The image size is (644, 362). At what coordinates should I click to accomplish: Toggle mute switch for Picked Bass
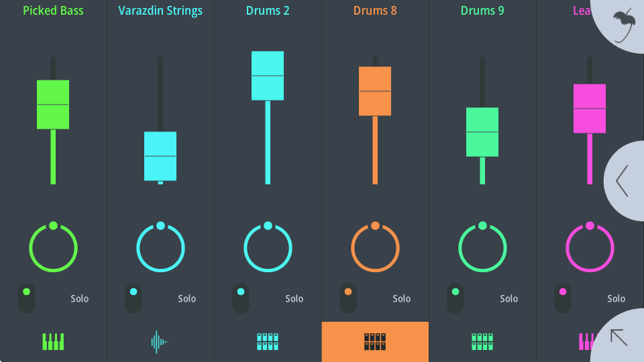(26, 298)
